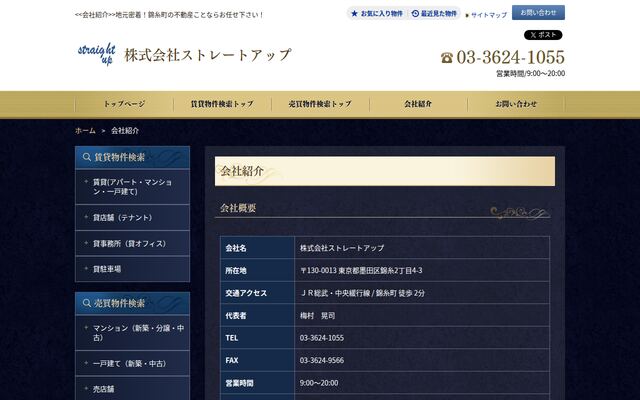
Task: Click the 株式会社ストレートアップ header title
Action: coord(208,55)
